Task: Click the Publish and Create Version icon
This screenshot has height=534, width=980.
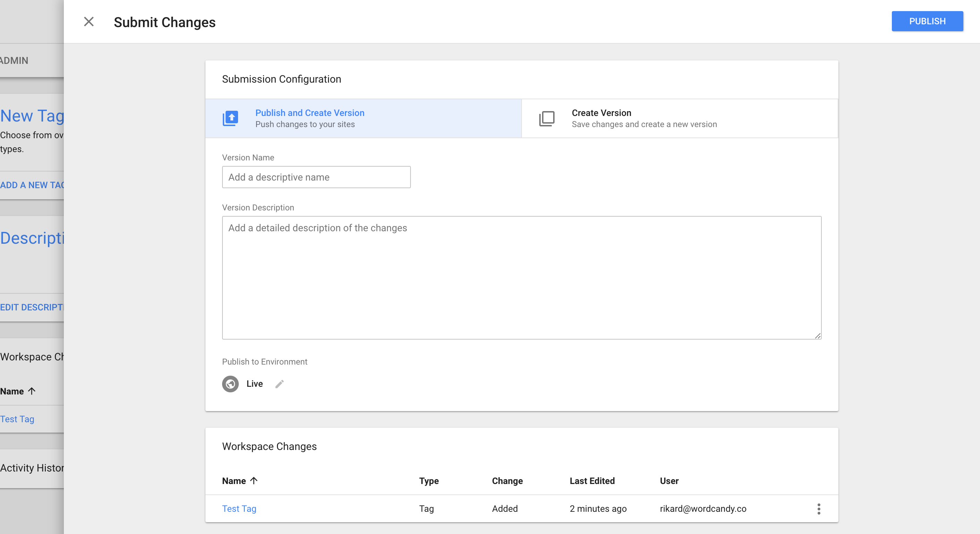Action: pyautogui.click(x=230, y=118)
